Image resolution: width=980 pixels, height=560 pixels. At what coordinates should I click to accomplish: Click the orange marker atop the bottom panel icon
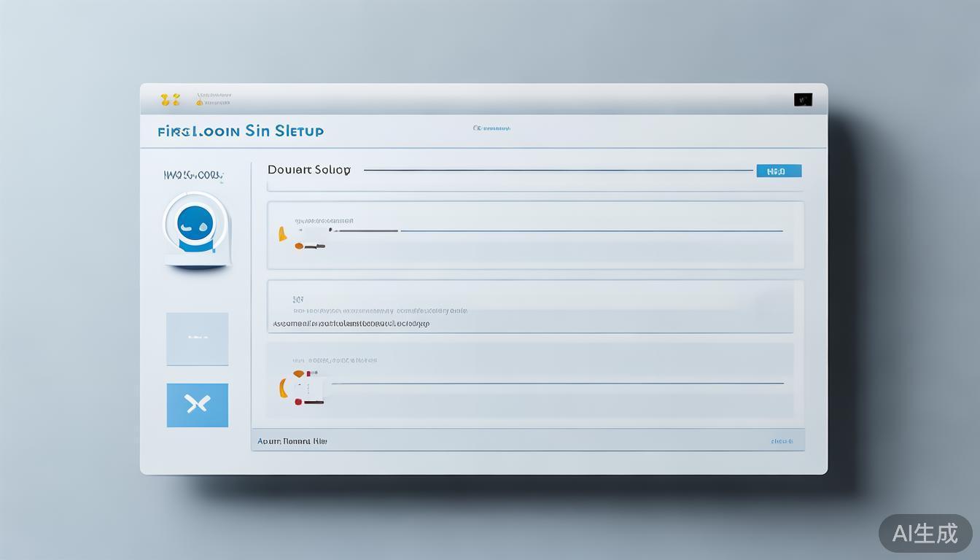(298, 374)
